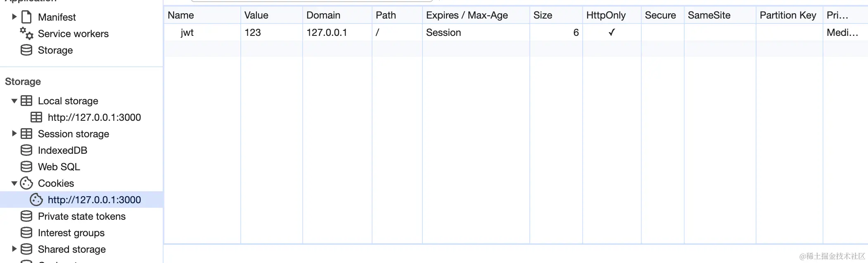Sort cookies by the Name column

click(x=202, y=15)
